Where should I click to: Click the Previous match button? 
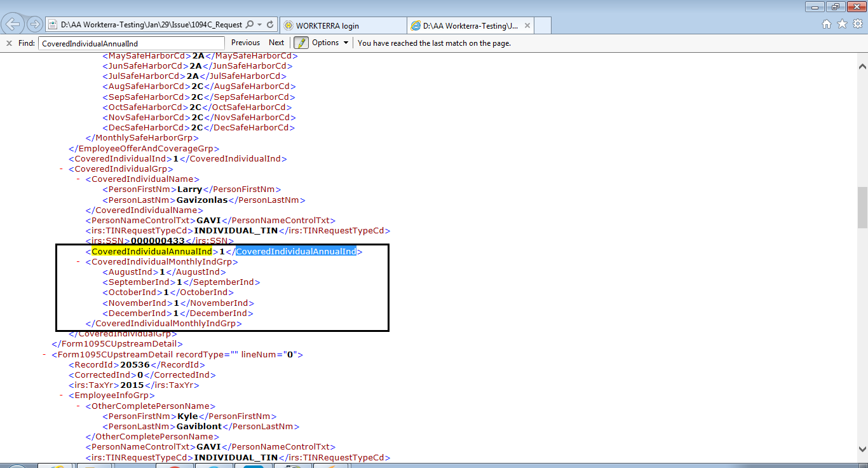[245, 43]
